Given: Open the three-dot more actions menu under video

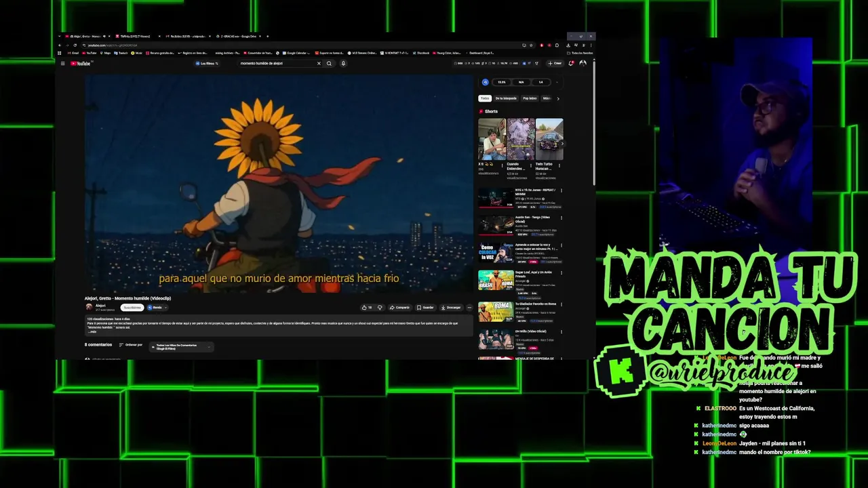Looking at the screenshot, I should [469, 308].
